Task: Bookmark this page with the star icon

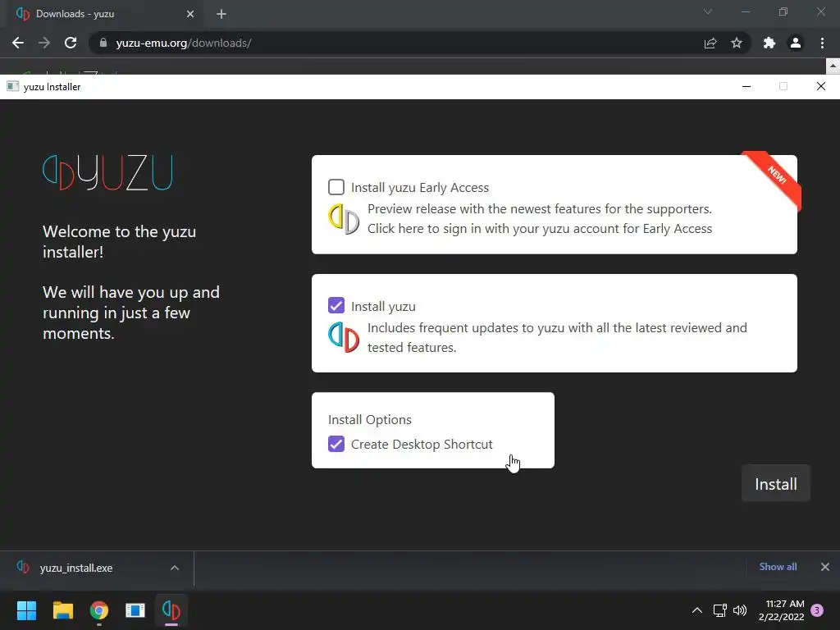Action: coord(737,43)
